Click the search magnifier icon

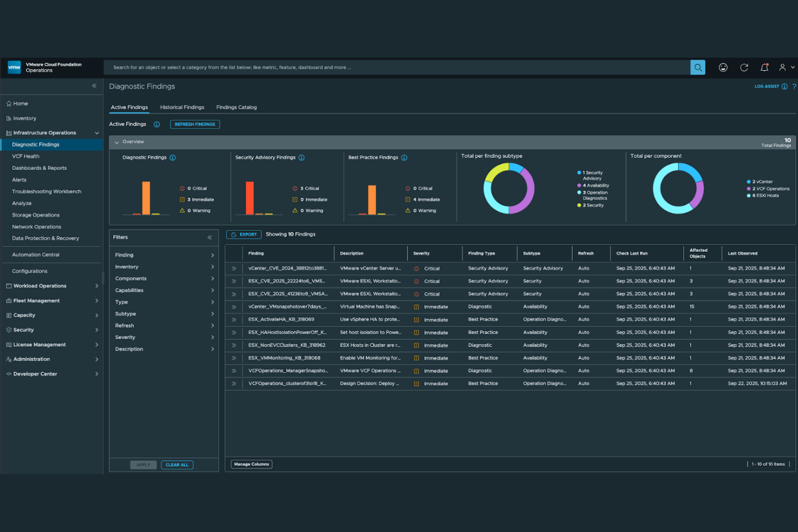[x=698, y=67]
